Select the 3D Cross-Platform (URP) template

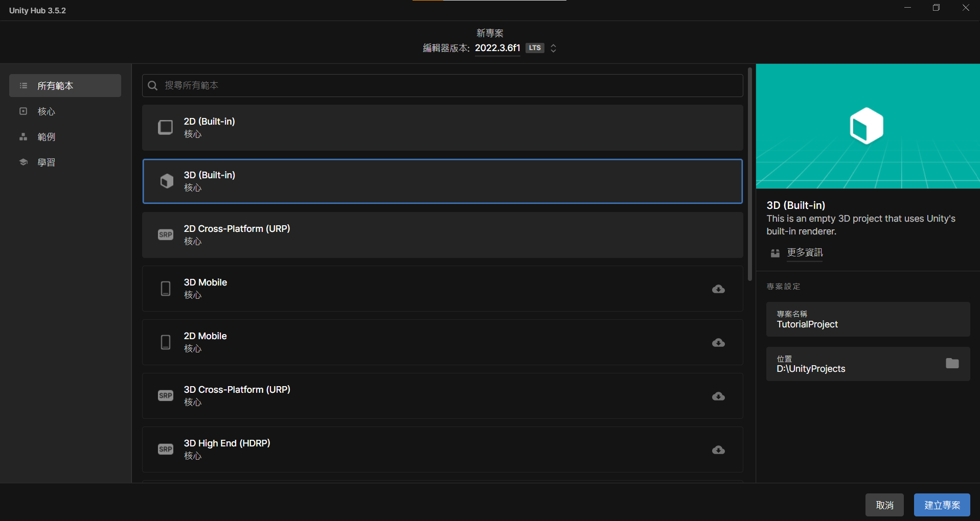click(442, 396)
